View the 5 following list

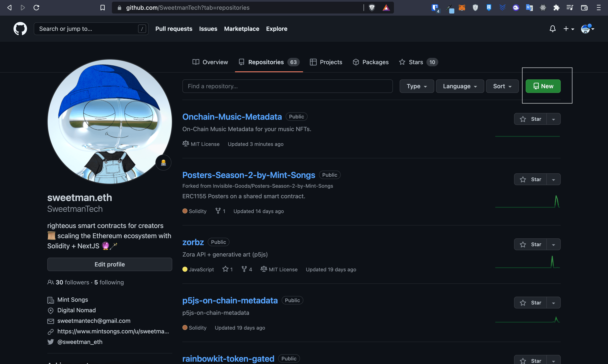click(109, 282)
